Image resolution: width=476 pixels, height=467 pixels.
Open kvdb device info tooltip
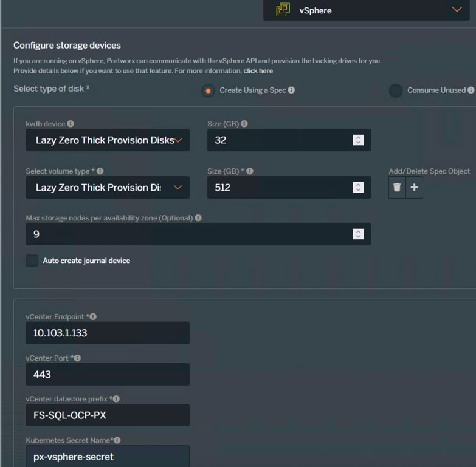click(x=71, y=124)
